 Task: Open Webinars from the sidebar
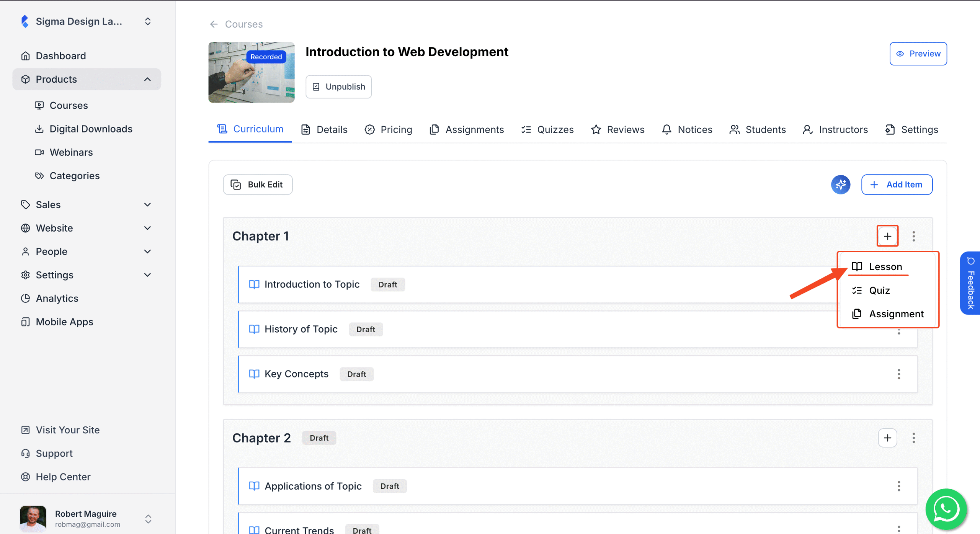point(40,152)
